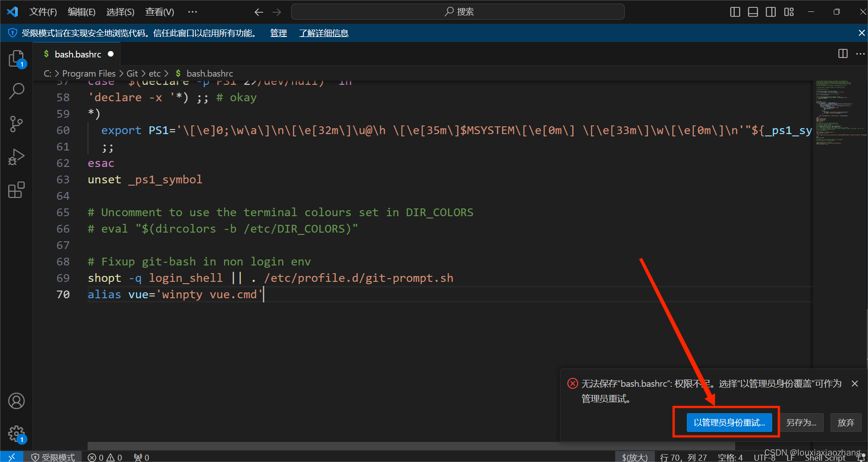
Task: Click the ports forwarded status item
Action: point(141,457)
